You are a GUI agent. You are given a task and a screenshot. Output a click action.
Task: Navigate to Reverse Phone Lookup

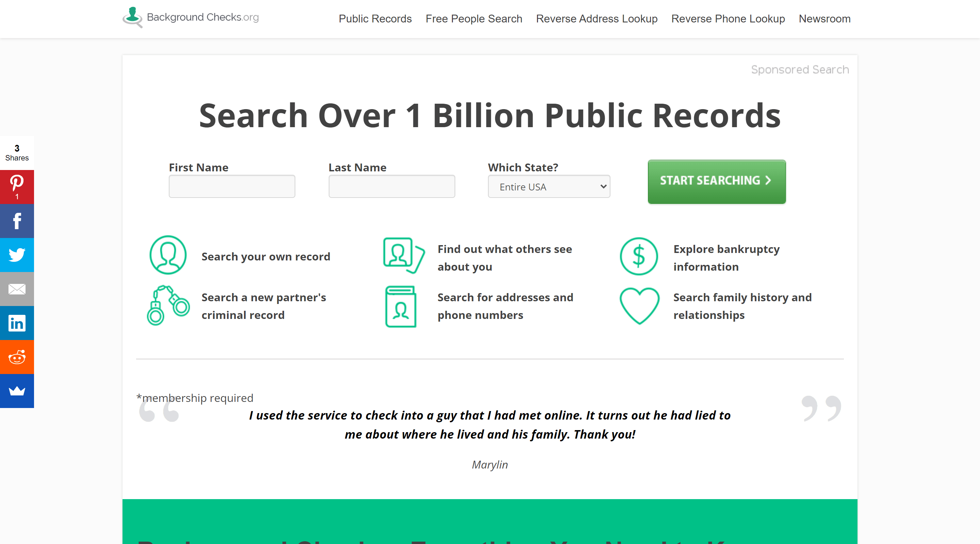(728, 19)
